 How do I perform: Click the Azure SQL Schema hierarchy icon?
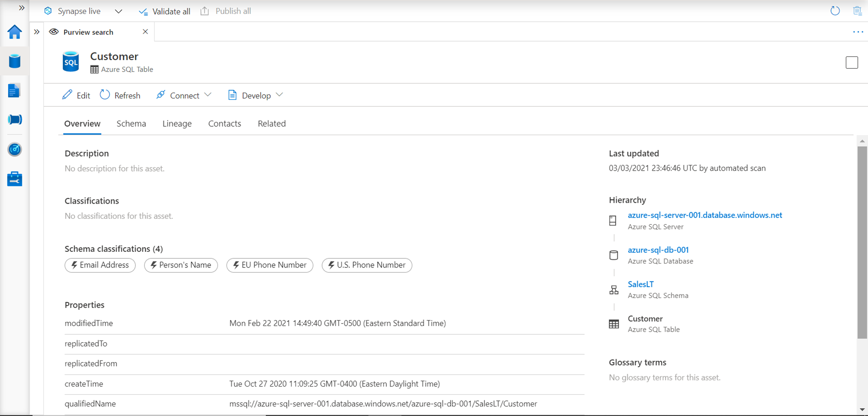614,290
